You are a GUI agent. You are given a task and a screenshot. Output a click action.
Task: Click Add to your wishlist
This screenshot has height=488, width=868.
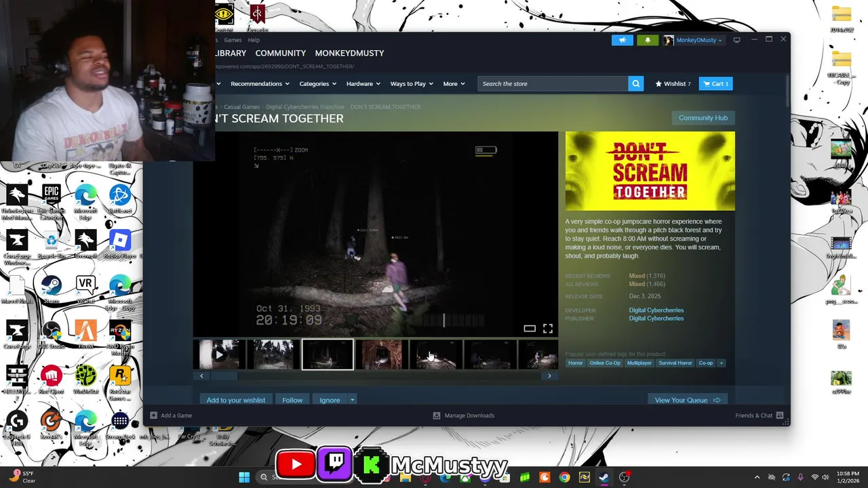point(235,400)
